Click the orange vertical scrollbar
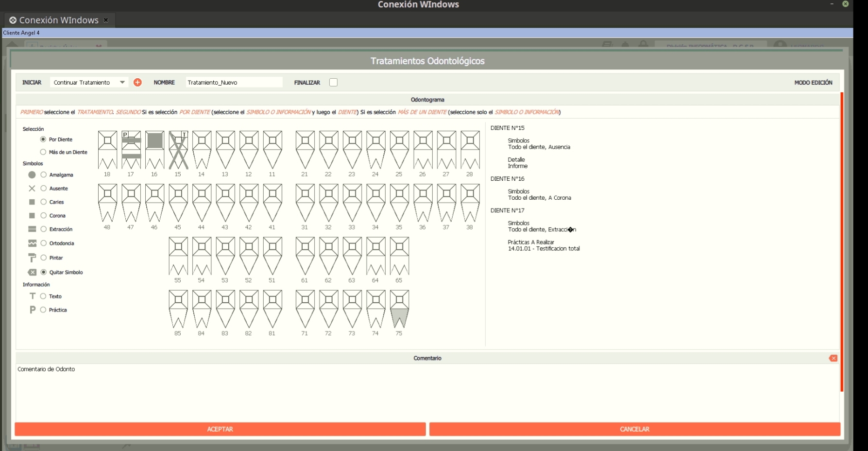This screenshot has height=451, width=868. coord(842,242)
